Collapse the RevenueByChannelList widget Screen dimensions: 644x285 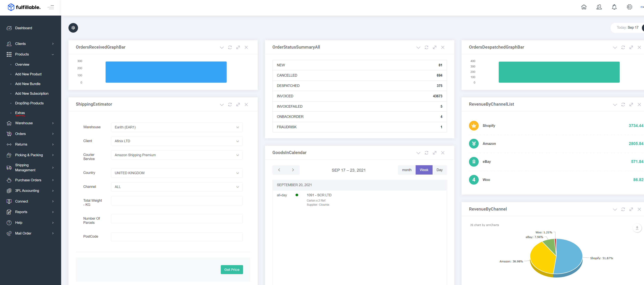[615, 105]
